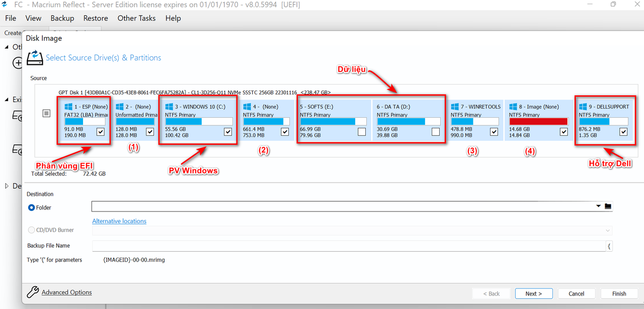Click the Disk Image drive icon beside the heading
This screenshot has height=309, width=644.
[x=35, y=57]
